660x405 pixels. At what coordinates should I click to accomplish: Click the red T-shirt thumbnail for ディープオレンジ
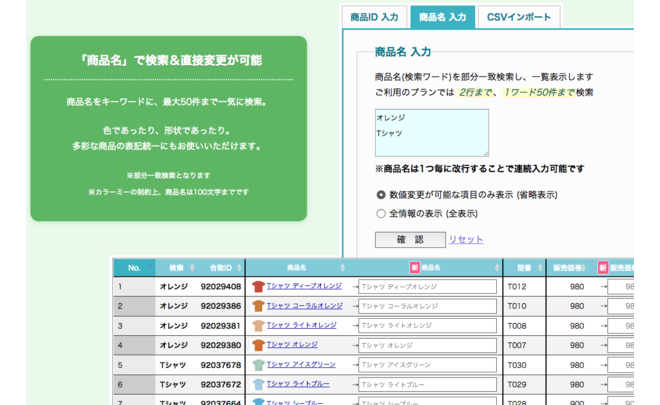tap(258, 287)
